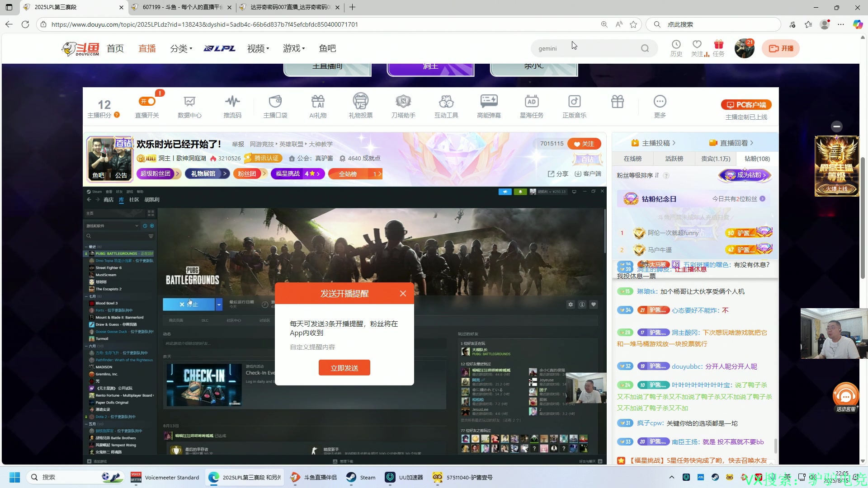Switch to the 钻粉(108) tab

tap(757, 159)
